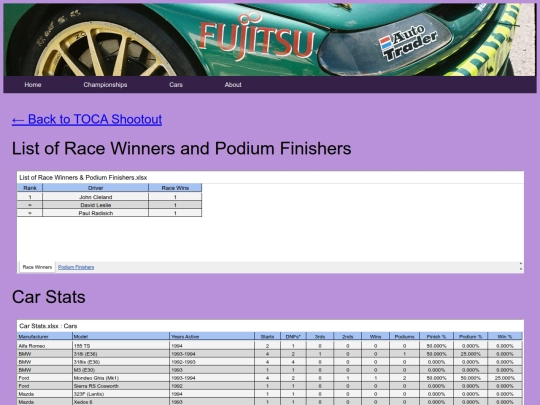Open the About page link
The height and width of the screenshot is (405, 540).
[x=233, y=85]
